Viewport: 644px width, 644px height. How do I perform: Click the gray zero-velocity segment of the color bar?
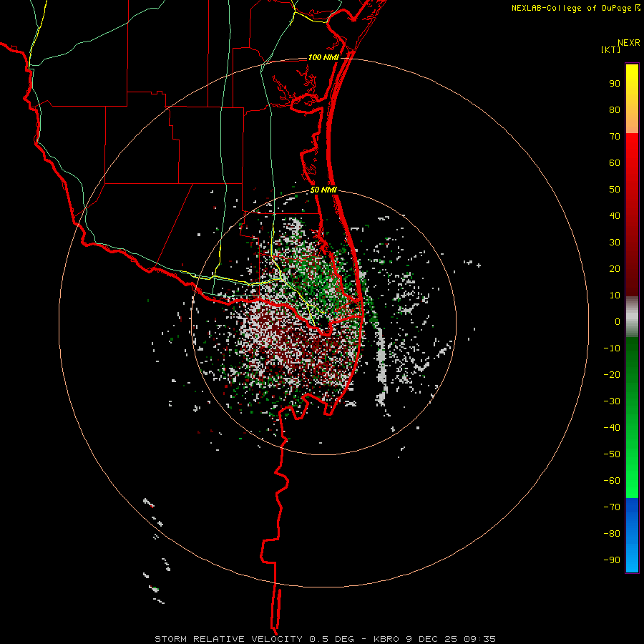pos(632,317)
